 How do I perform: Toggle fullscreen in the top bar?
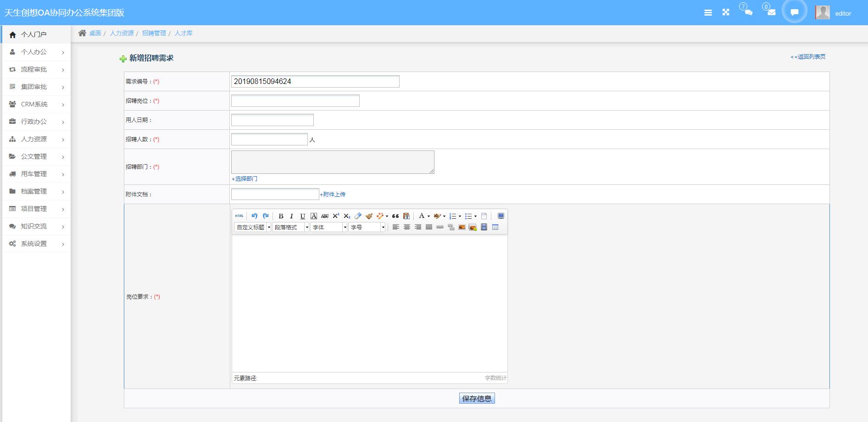tap(726, 12)
